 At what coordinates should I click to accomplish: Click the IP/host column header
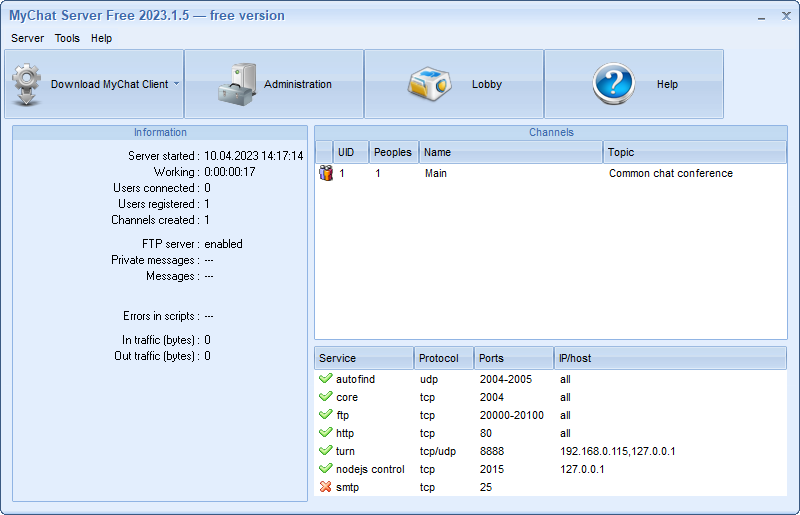(x=670, y=358)
